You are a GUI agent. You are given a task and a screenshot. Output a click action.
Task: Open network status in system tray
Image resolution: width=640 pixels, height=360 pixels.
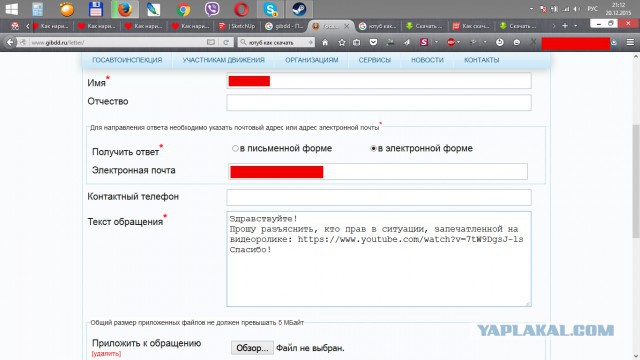tap(565, 9)
